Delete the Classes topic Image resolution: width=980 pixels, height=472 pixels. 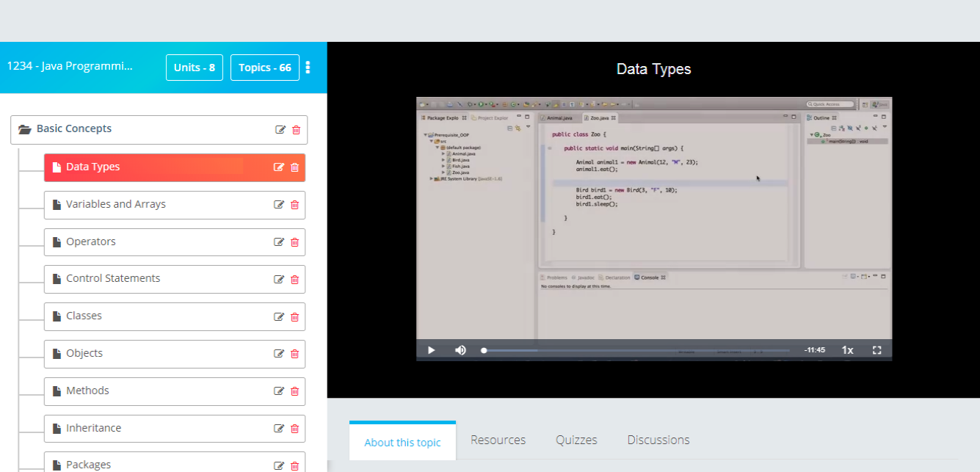click(295, 317)
